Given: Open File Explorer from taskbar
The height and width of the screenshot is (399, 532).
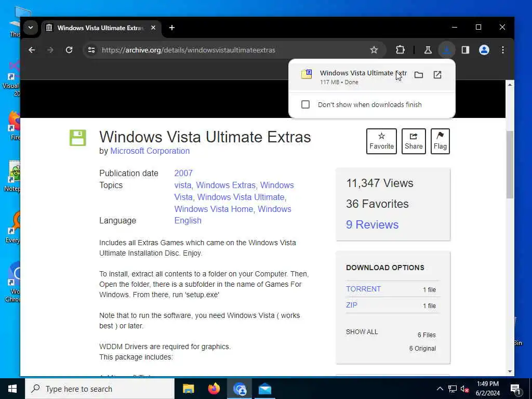Looking at the screenshot, I should [188, 389].
